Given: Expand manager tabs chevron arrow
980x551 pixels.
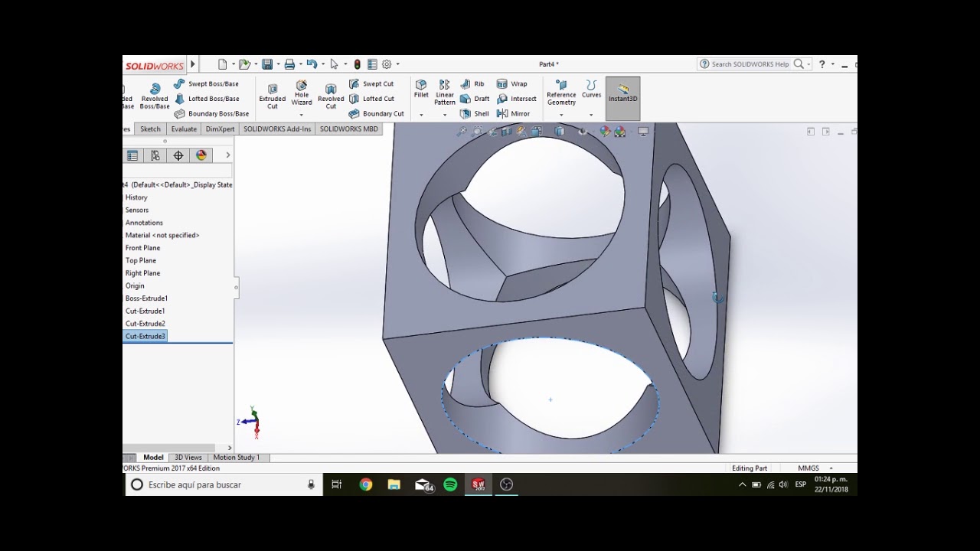Looking at the screenshot, I should 227,155.
